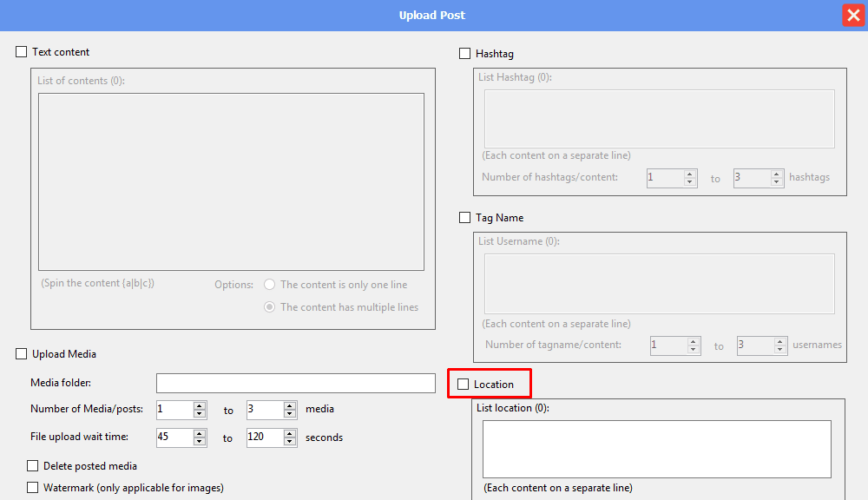868x500 pixels.
Task: Click the Media folder input field
Action: click(x=295, y=384)
